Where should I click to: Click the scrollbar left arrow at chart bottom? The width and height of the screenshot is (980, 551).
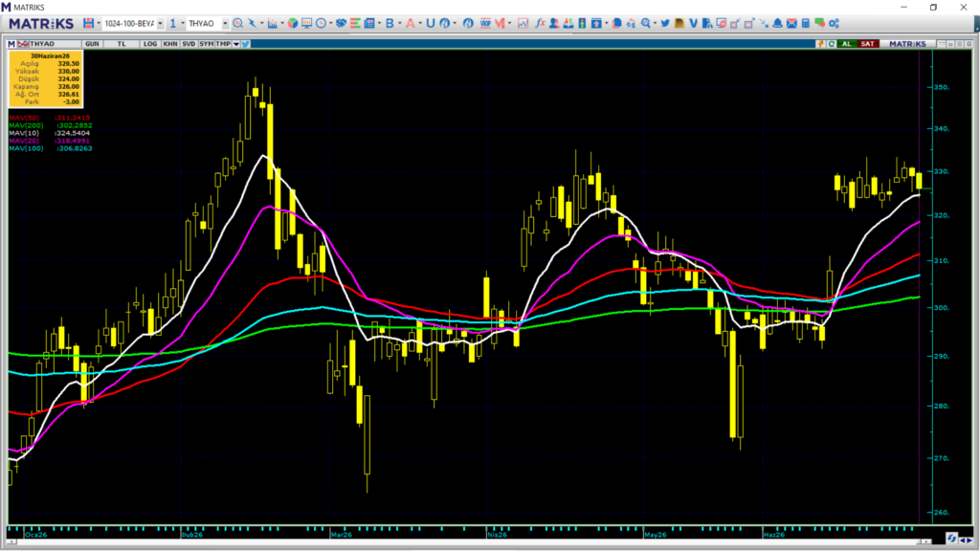(11, 541)
